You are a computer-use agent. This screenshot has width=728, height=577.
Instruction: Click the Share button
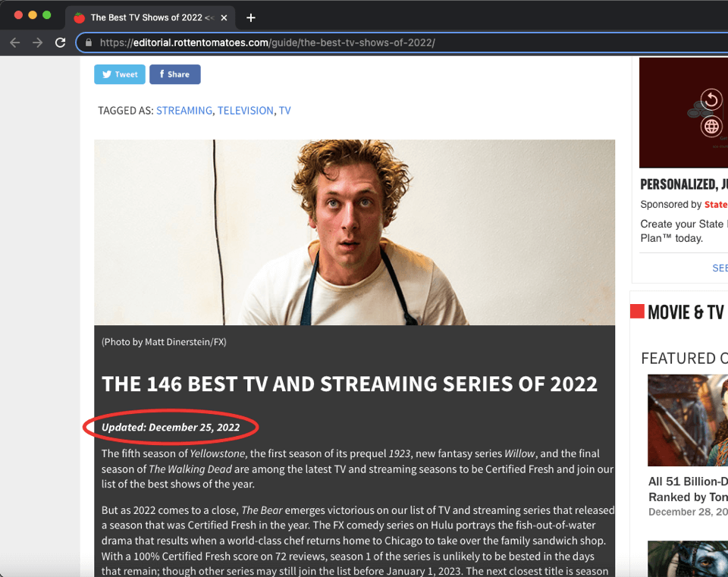174,74
